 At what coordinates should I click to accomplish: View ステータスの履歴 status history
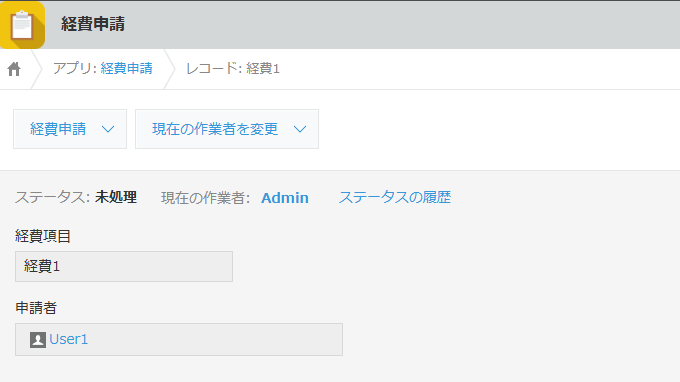point(395,197)
